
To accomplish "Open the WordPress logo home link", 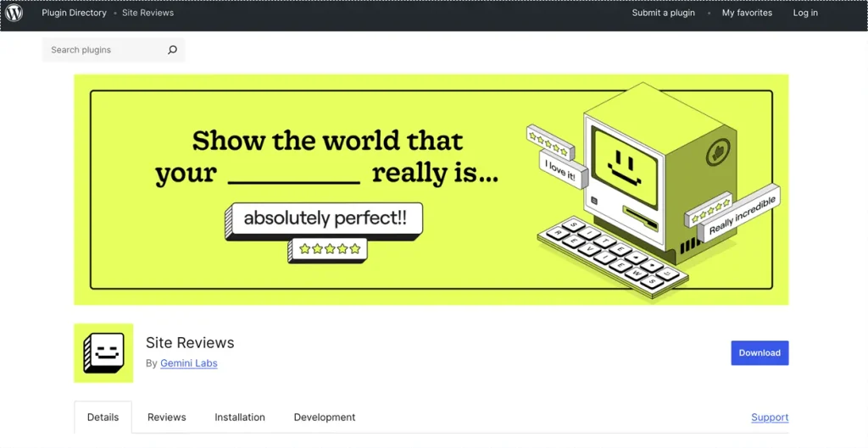I will click(x=14, y=13).
